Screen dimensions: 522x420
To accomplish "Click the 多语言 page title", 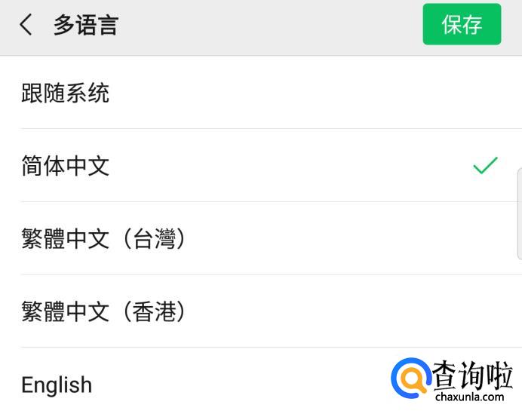I will pyautogui.click(x=85, y=25).
